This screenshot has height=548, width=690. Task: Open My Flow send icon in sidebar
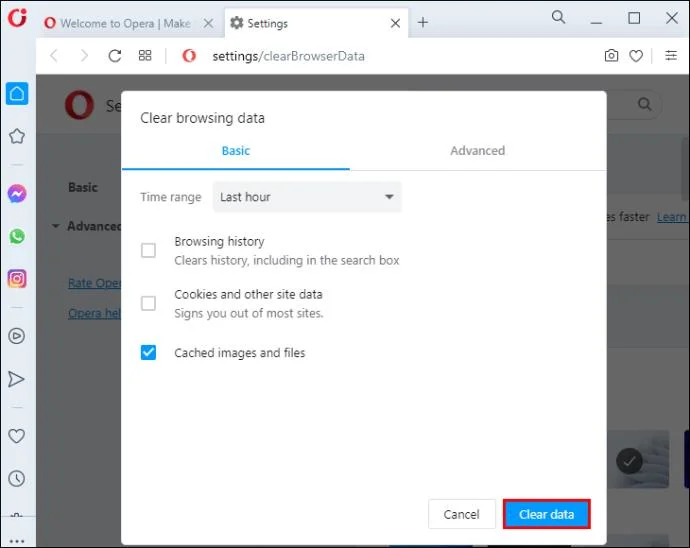point(16,379)
